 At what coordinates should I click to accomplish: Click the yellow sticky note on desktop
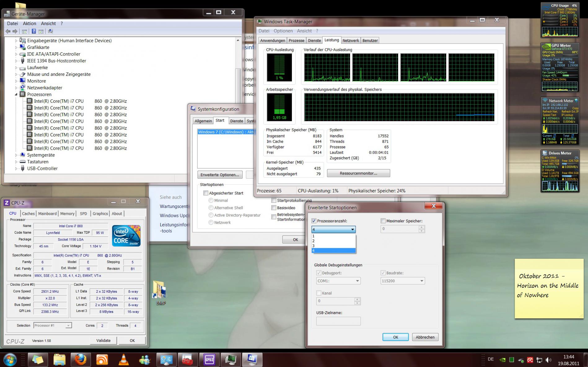[x=549, y=288]
